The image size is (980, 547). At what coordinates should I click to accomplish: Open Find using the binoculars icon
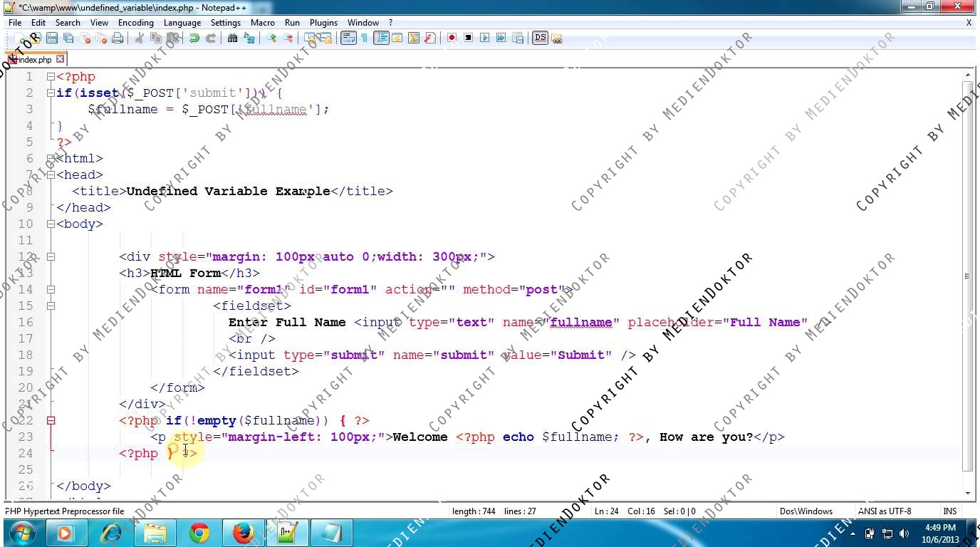[232, 38]
